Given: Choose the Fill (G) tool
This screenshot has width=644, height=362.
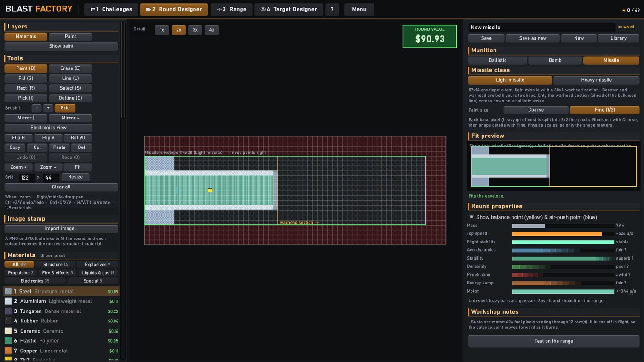Looking at the screenshot, I should click(x=26, y=79).
